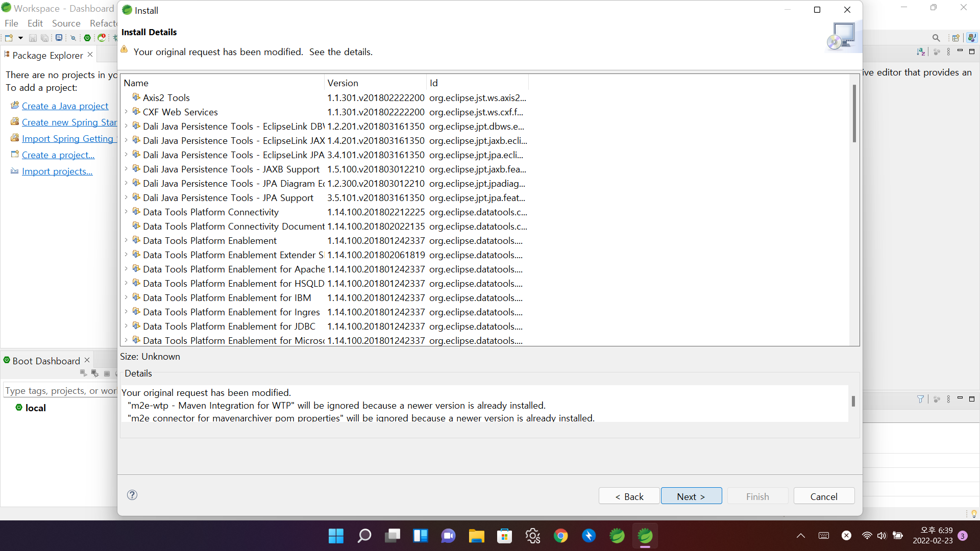The image size is (980, 551).
Task: Open the Boot Dashboard toolbar icon
Action: tap(87, 38)
